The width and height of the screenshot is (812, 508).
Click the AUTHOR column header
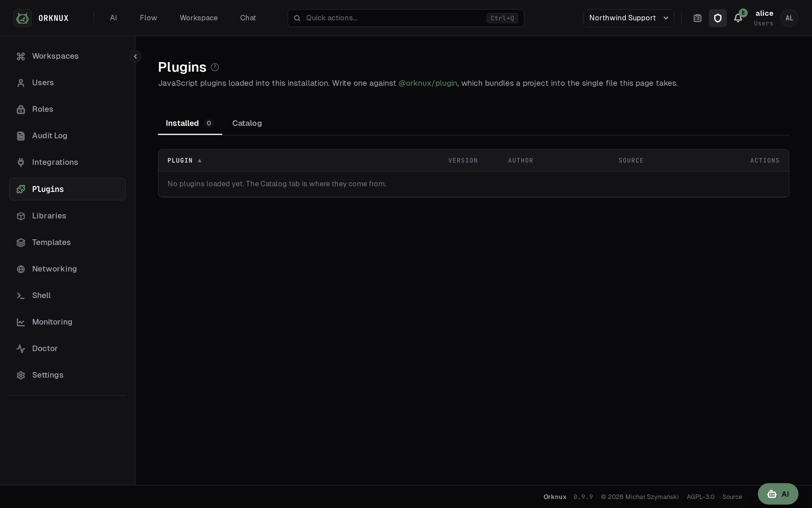pyautogui.click(x=520, y=161)
